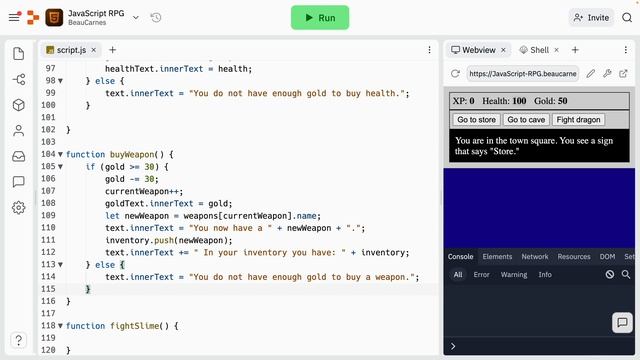
Task: Click the 'Health: 100' status text
Action: pyautogui.click(x=504, y=101)
